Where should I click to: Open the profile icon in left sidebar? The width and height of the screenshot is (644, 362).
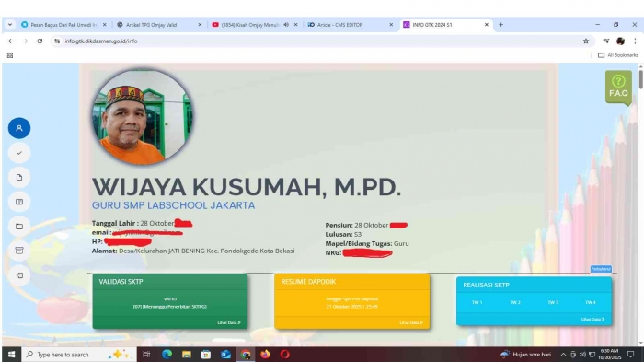(19, 128)
